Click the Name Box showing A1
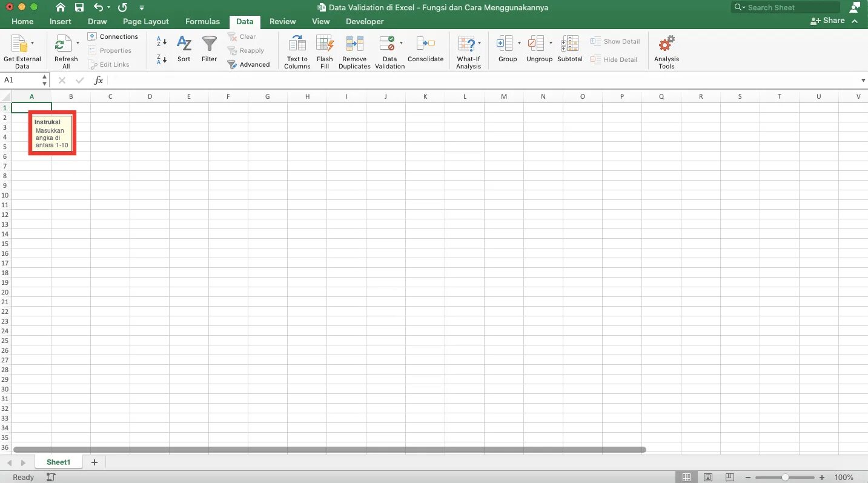This screenshot has width=868, height=483. coord(21,80)
